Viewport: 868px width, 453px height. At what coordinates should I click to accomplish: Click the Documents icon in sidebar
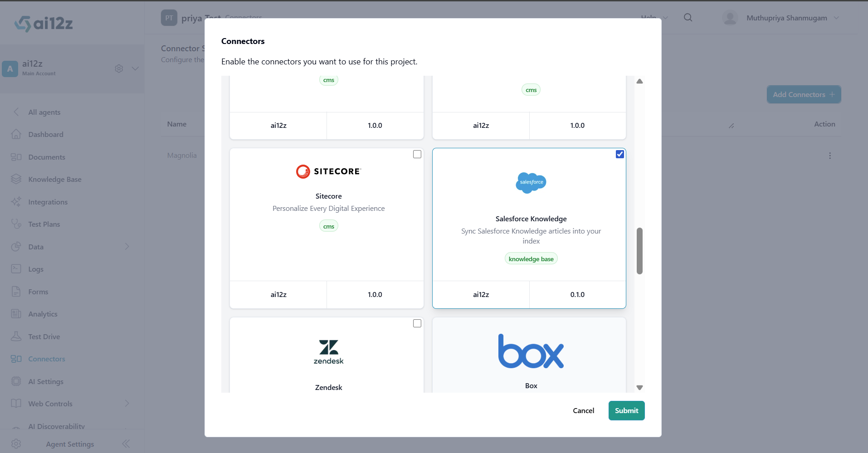click(x=16, y=157)
